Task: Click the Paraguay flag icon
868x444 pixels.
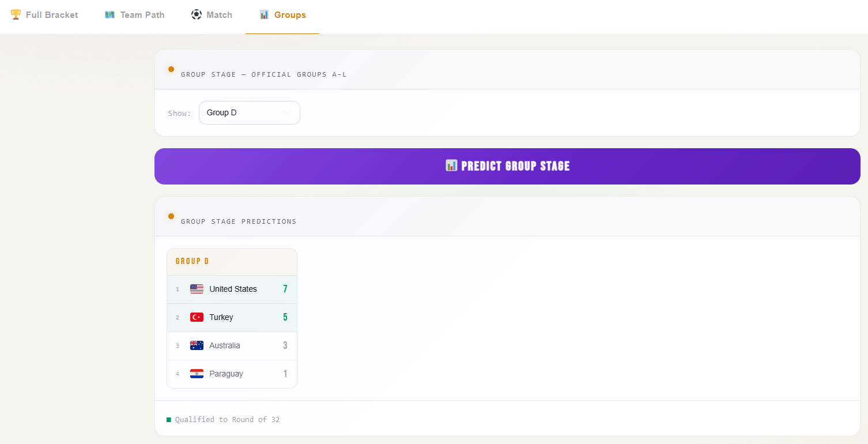Action: coord(197,374)
